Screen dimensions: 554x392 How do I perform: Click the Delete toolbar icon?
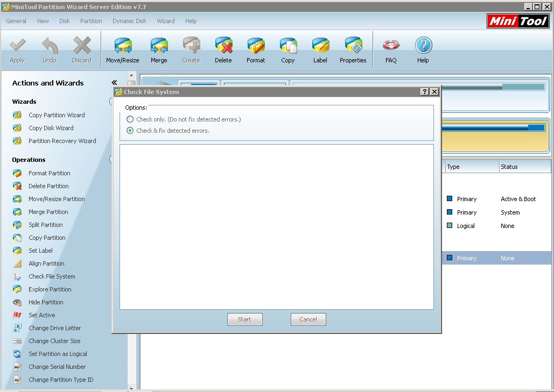coord(223,45)
